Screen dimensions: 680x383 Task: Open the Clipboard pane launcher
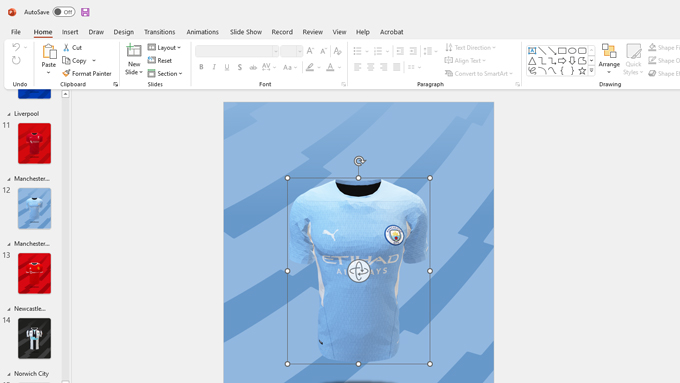click(x=115, y=85)
